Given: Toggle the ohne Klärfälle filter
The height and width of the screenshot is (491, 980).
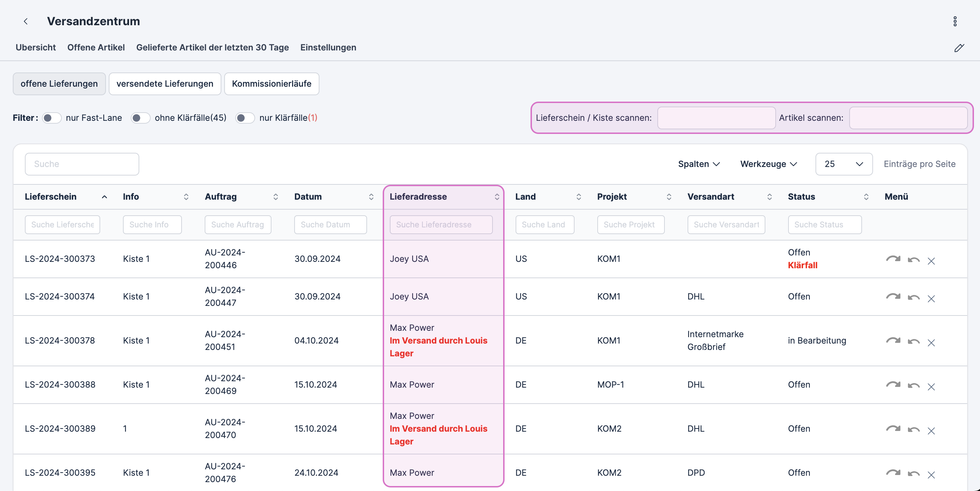Looking at the screenshot, I should click(x=140, y=118).
